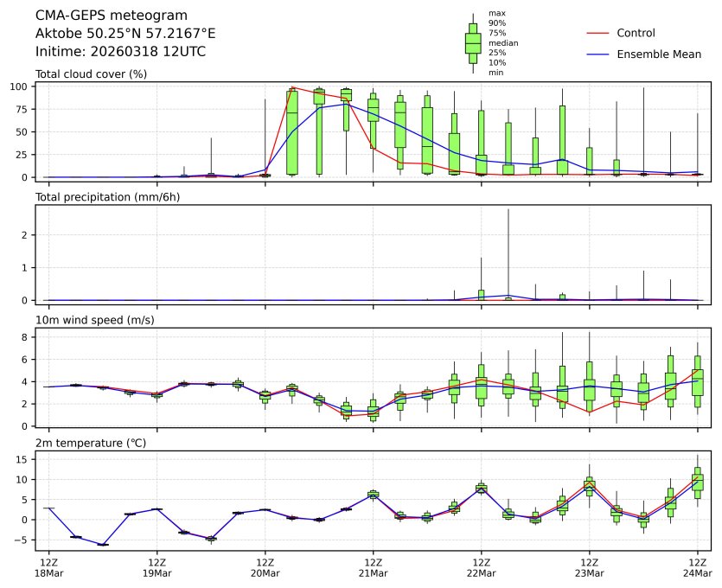
Task: Click the blue Ensemble Mean legend line
Action: [x=600, y=54]
